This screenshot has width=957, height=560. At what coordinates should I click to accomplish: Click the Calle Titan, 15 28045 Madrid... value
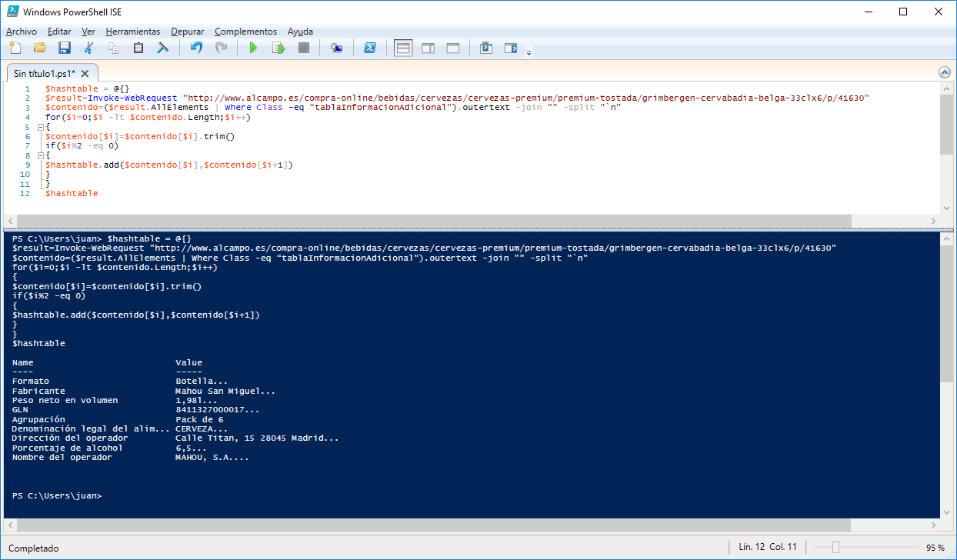[x=257, y=438]
